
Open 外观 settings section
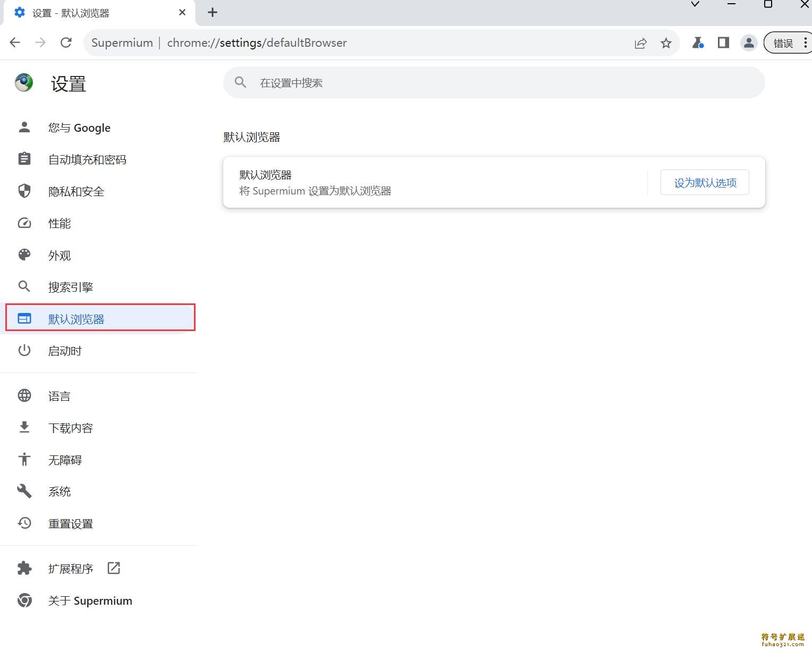[x=98, y=255]
